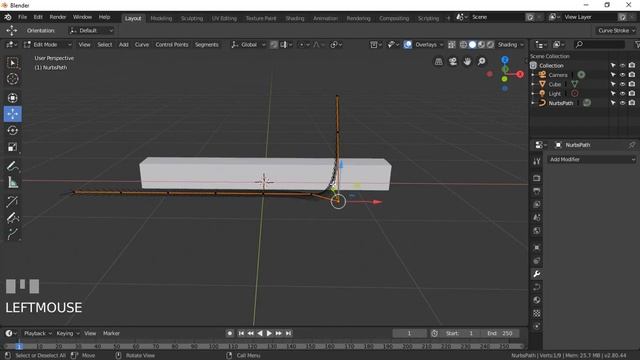The width and height of the screenshot is (640, 360).
Task: Click the zoom view magnifier icon
Action: [482, 62]
